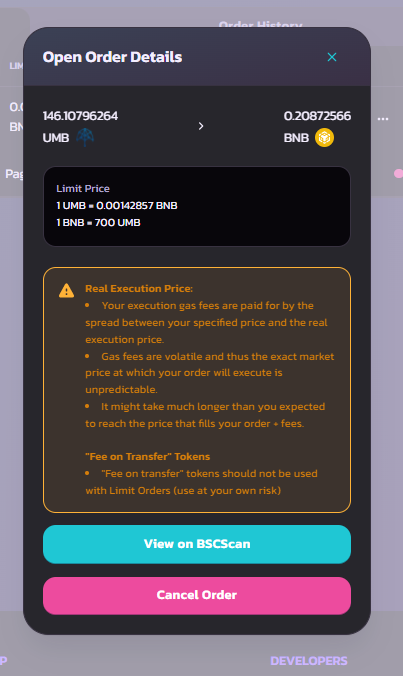The height and width of the screenshot is (676, 403).
Task: Close the Open Order Details dialog
Action: click(331, 57)
